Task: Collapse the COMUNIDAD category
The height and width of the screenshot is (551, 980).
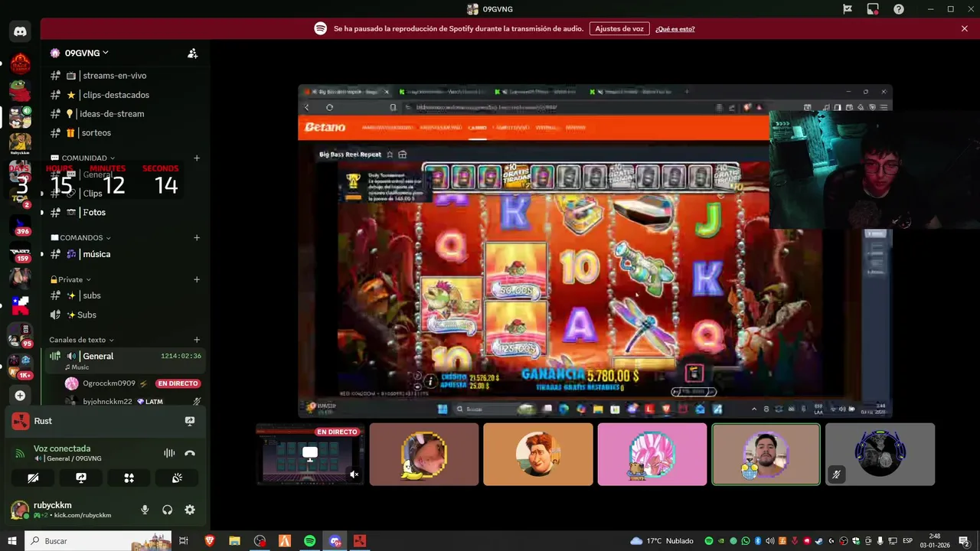Action: tap(84, 158)
